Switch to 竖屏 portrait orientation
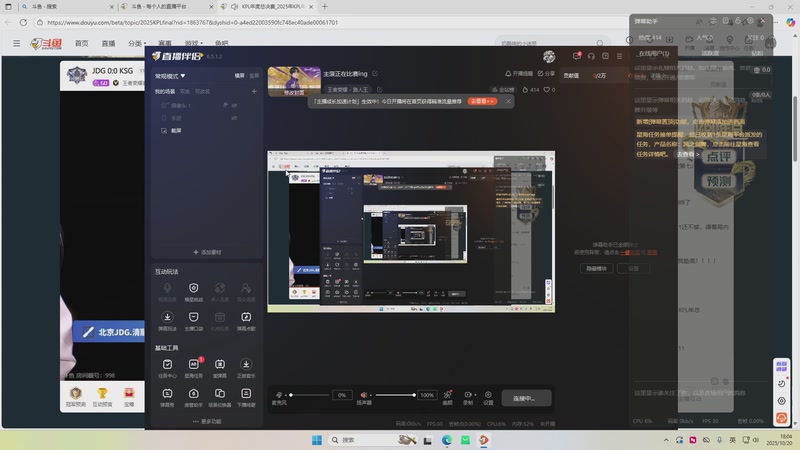The image size is (800, 450). point(254,76)
